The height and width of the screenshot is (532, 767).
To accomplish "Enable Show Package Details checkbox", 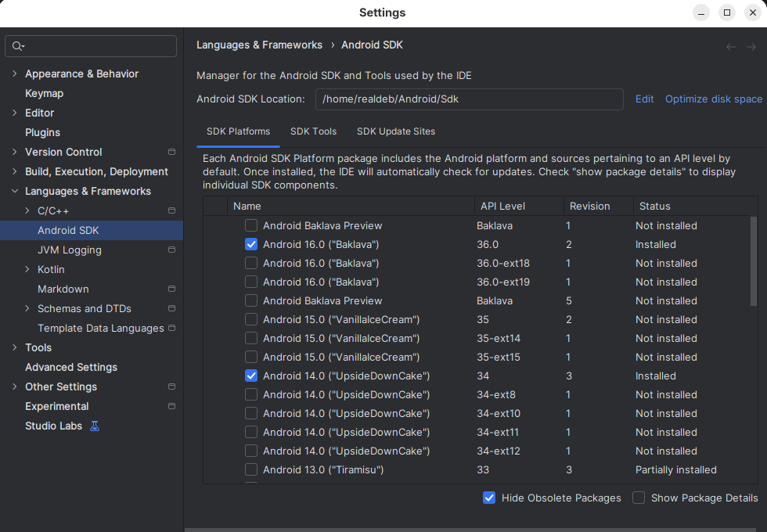I will click(639, 498).
